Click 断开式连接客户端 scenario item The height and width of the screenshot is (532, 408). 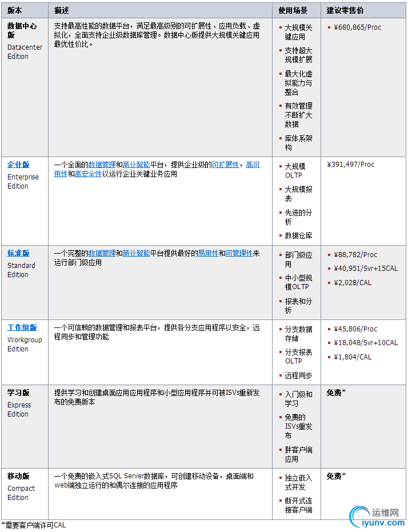point(298,506)
